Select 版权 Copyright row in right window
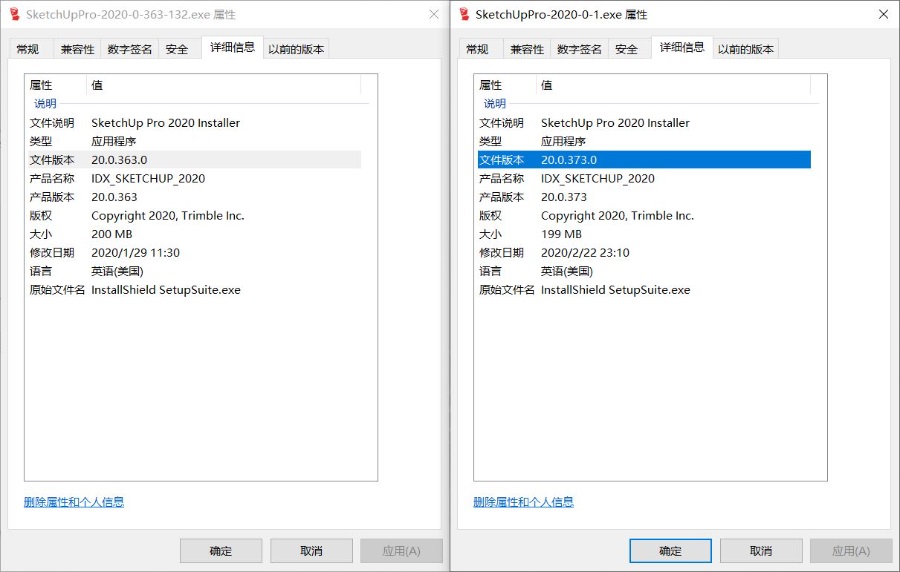 pos(644,216)
